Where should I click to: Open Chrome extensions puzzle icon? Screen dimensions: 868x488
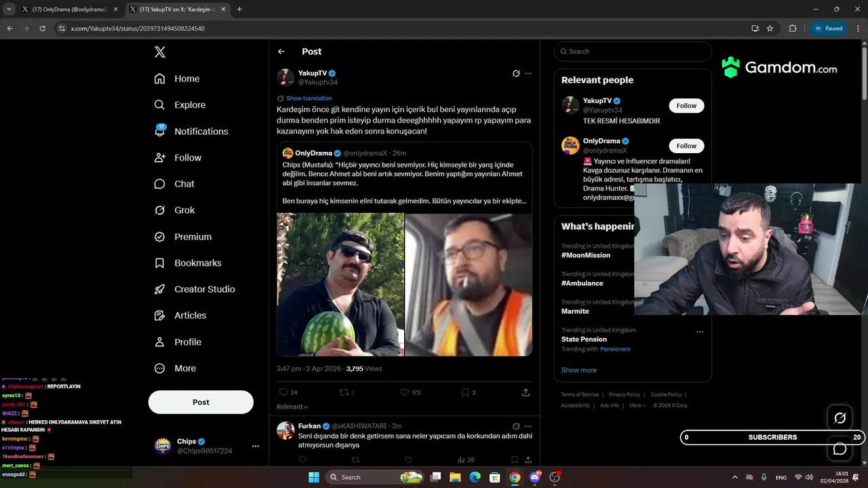click(x=793, y=28)
